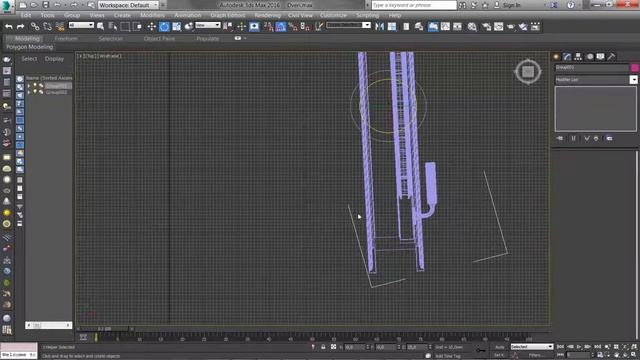Choose the Rectangular Selection Region tool
Viewport: 640px width, 360px height.
click(125, 27)
